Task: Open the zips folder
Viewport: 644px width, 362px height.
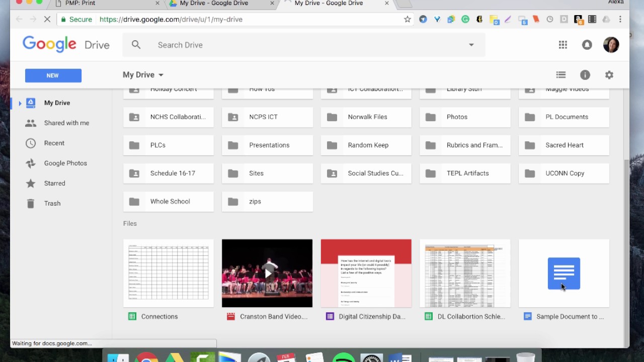Action: (x=267, y=201)
